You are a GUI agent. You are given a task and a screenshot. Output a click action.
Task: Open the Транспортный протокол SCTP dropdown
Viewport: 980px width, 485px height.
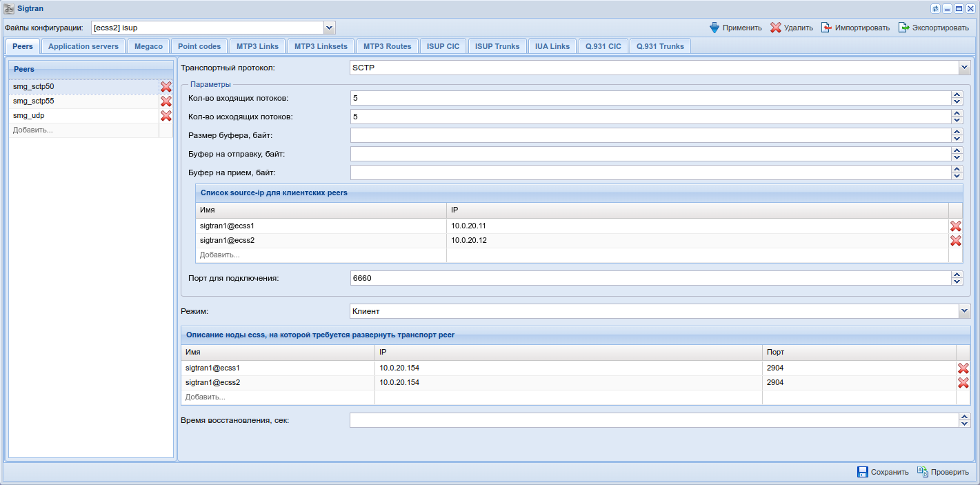pyautogui.click(x=964, y=68)
